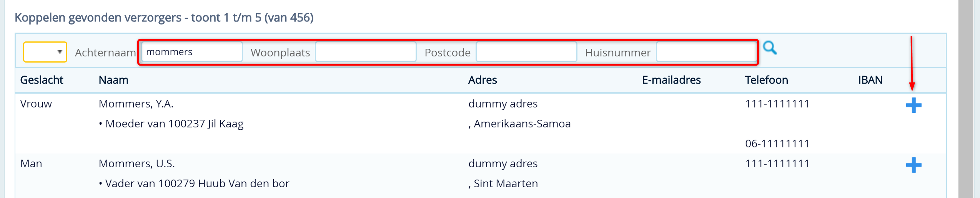Click the Adres column header

click(x=483, y=80)
